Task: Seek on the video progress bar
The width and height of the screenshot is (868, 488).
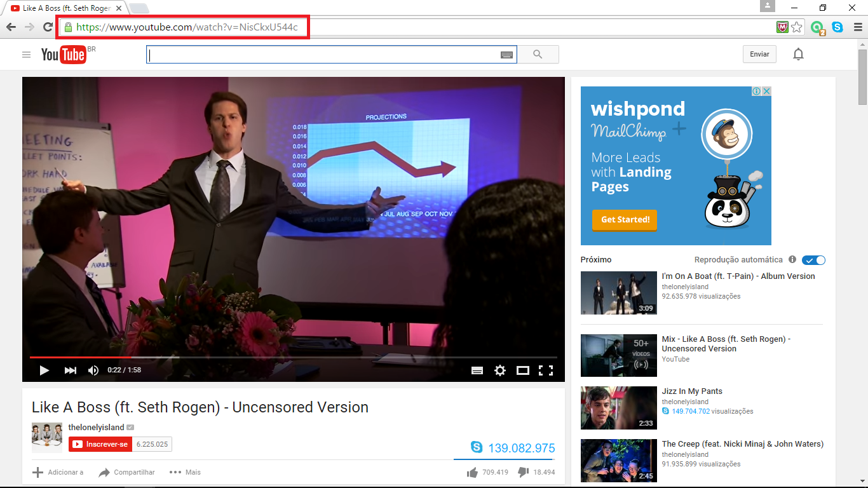Action: [x=294, y=358]
